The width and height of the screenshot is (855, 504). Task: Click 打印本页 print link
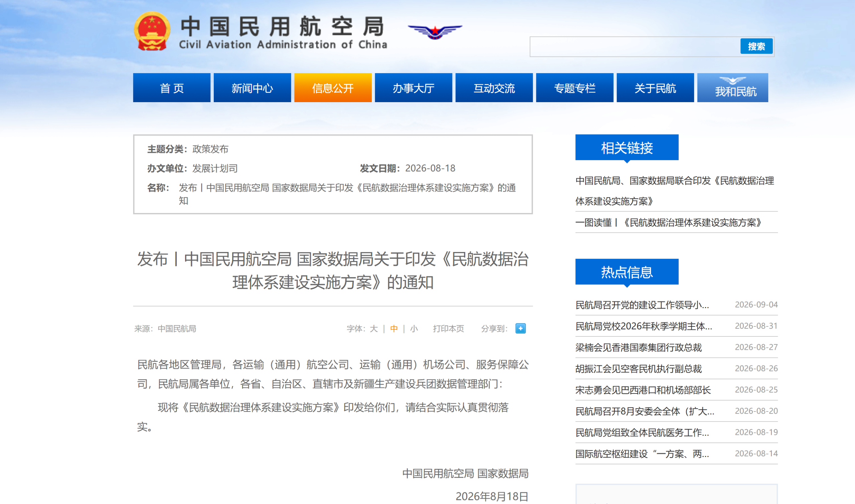pos(448,329)
